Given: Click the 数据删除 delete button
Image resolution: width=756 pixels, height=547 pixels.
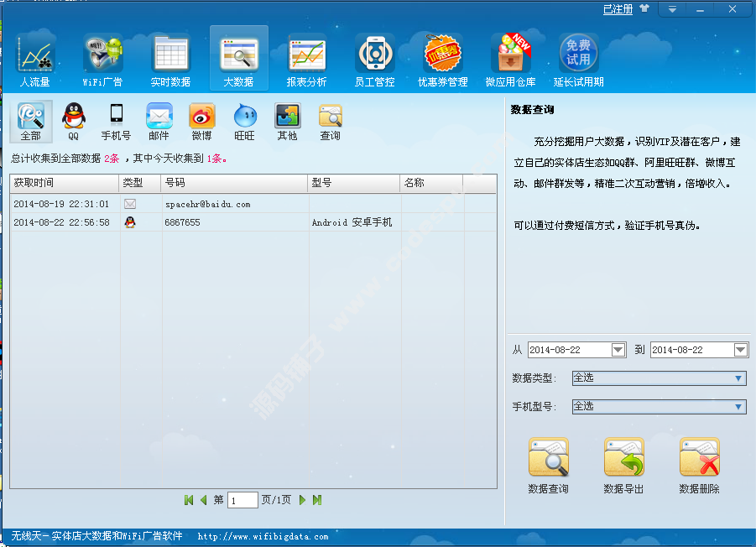Looking at the screenshot, I should click(x=699, y=465).
